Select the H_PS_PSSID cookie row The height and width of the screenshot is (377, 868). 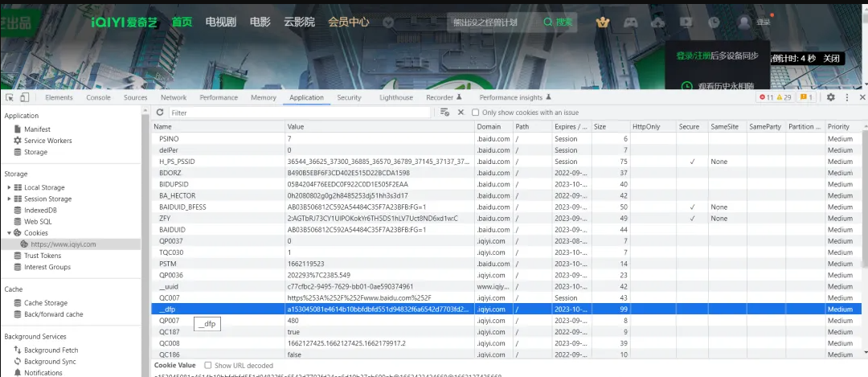[506, 162]
